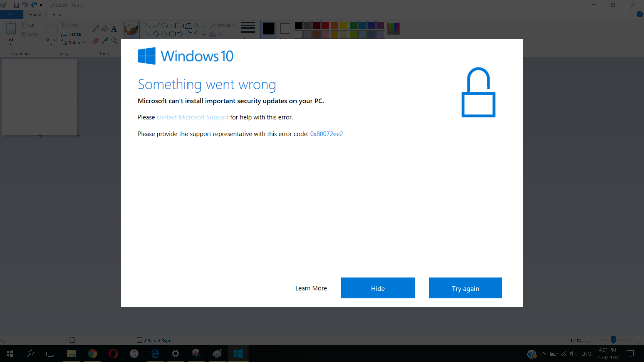Open the Paste dropdown arrow
Screen dimensions: 644x362
tap(10, 44)
